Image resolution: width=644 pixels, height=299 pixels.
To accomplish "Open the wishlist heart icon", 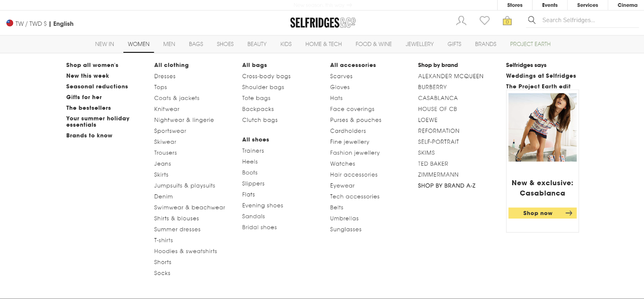I will point(485,20).
